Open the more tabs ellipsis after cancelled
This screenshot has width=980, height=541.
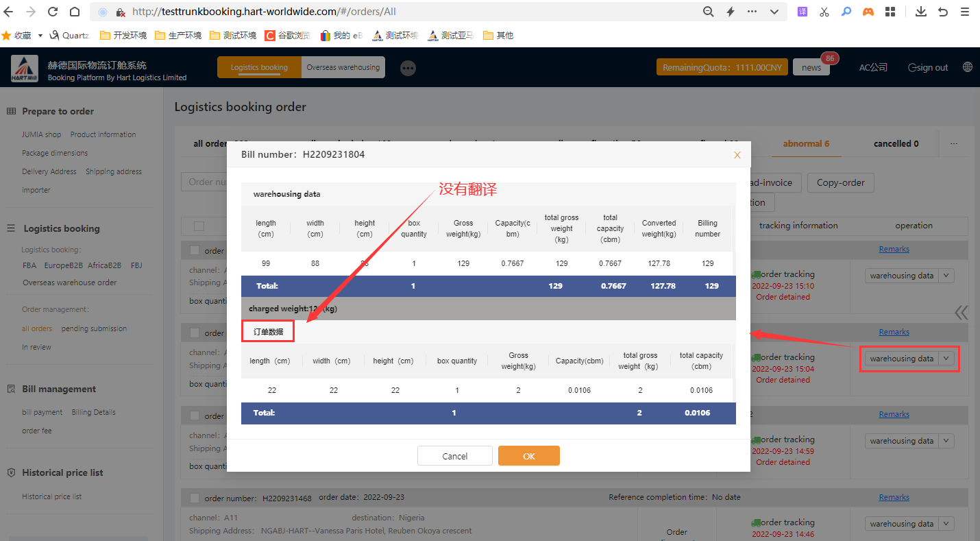[953, 144]
